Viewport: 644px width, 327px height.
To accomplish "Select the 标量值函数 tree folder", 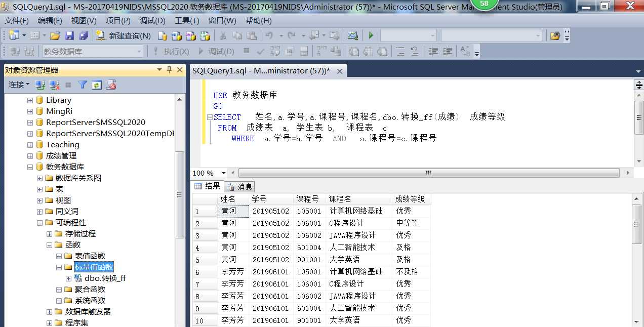I will point(94,267).
